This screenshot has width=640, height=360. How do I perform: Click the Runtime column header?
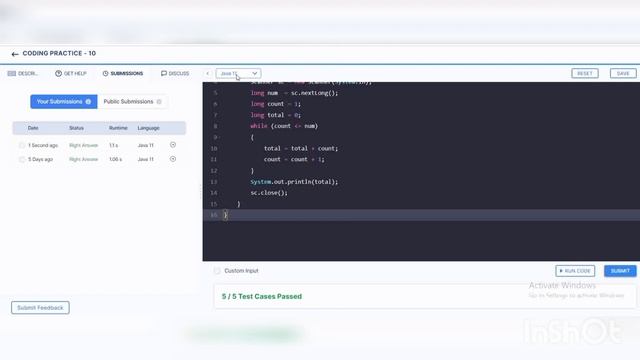point(118,128)
